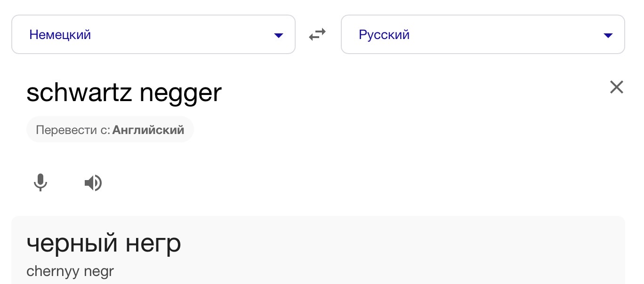The image size is (644, 284).
Task: Open the Немецкий source language dropdown
Action: [x=153, y=34]
